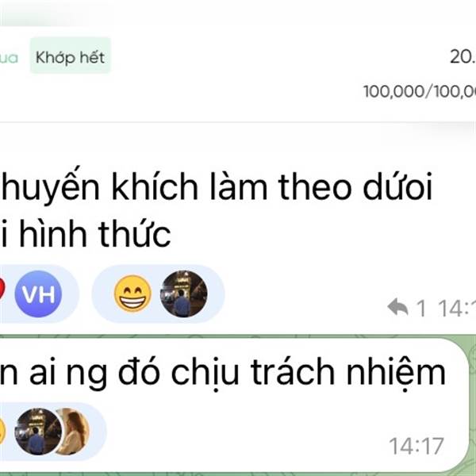476x476 pixels.
Task: Click the red heart reaction emoji
Action: point(2,290)
